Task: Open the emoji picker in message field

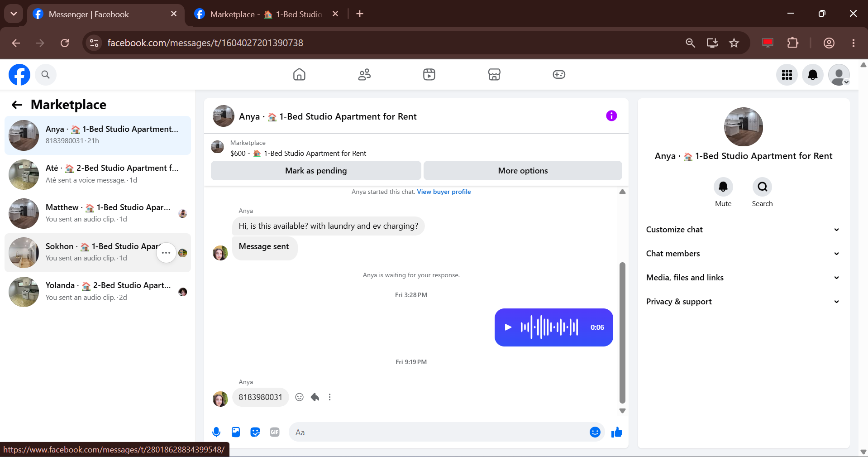Action: click(x=595, y=432)
